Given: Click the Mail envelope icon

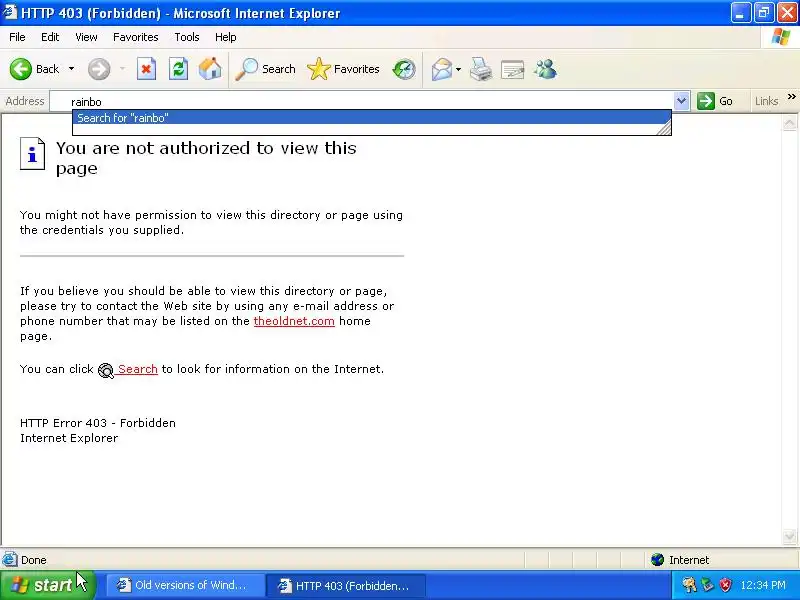Looking at the screenshot, I should (441, 69).
